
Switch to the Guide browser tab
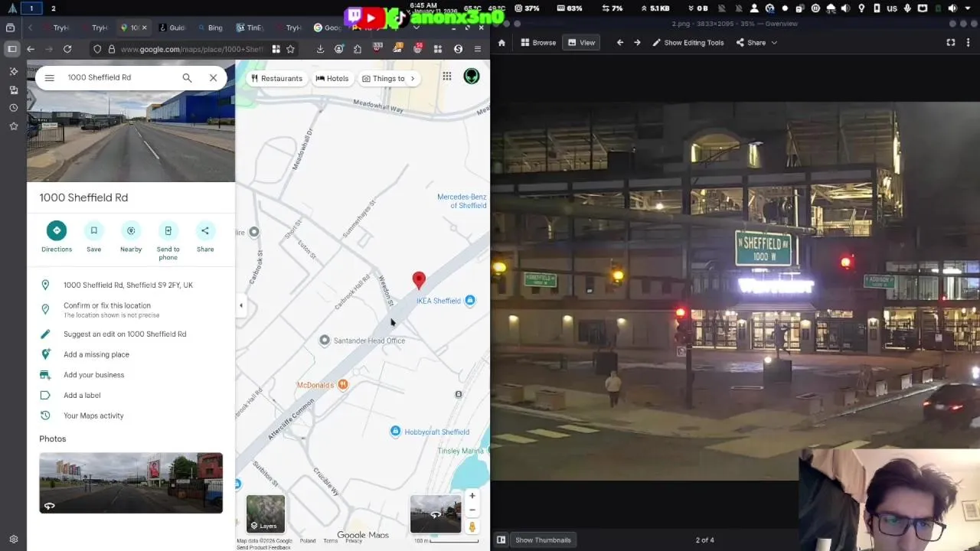pyautogui.click(x=171, y=28)
